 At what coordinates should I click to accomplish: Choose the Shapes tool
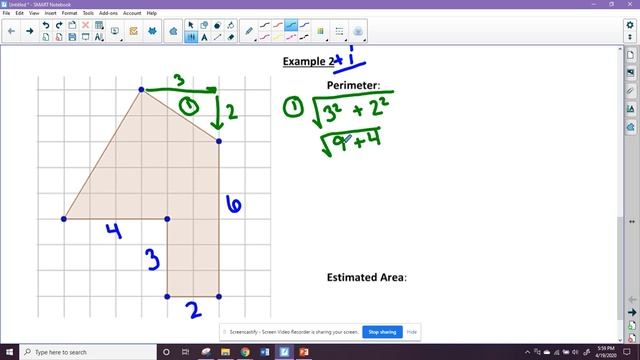(204, 25)
